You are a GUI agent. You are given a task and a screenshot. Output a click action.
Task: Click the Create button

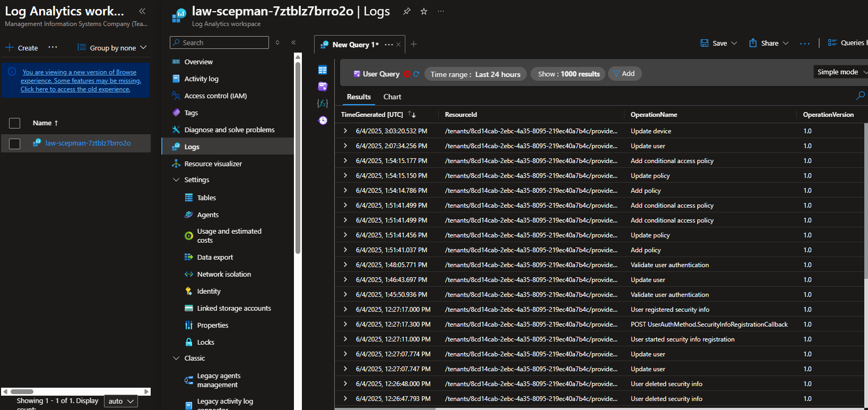(22, 48)
